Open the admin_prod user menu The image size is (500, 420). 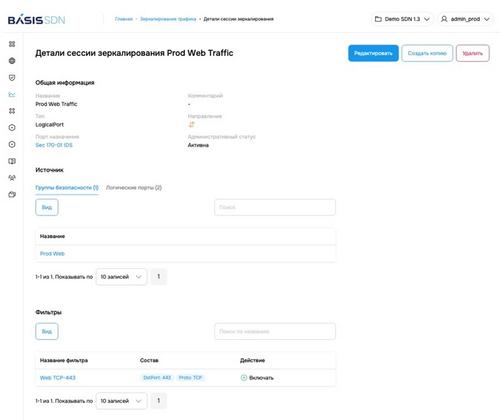[465, 19]
